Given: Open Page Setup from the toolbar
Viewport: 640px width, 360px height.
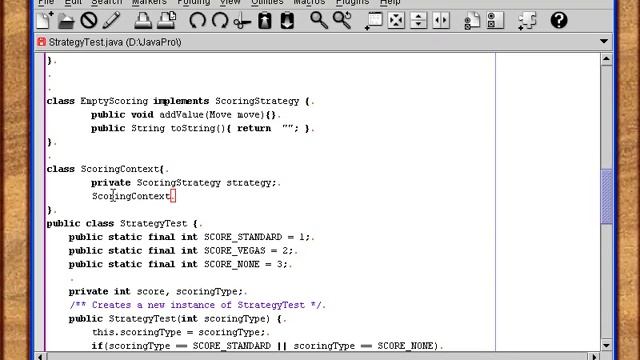Looking at the screenshot, I should [167, 20].
